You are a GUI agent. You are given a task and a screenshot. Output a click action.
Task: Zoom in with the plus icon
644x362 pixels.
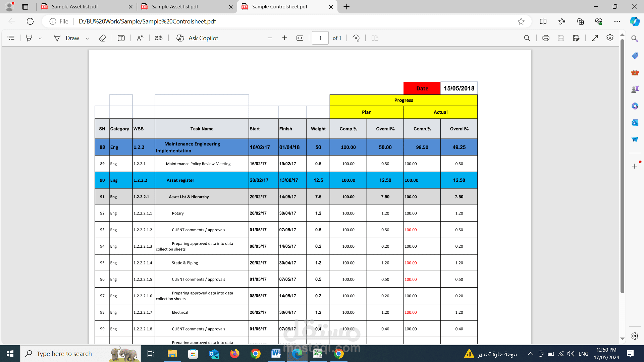284,38
